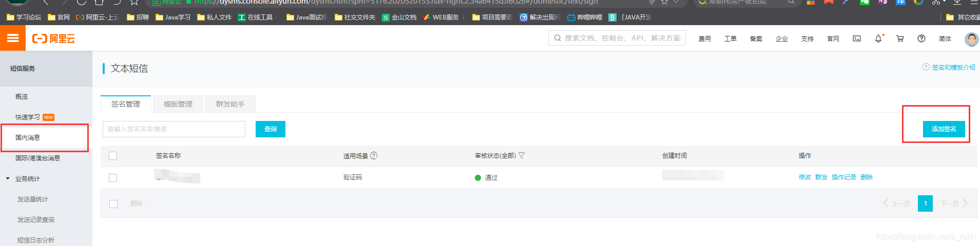This screenshot has height=246, width=980.
Task: Open 发送记录查询 in the sidebar
Action: [x=36, y=219]
